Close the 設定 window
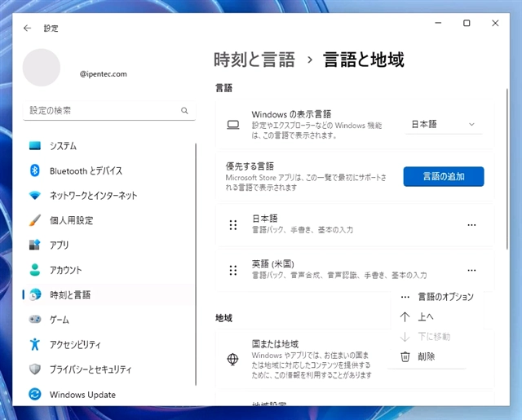 pos(495,23)
